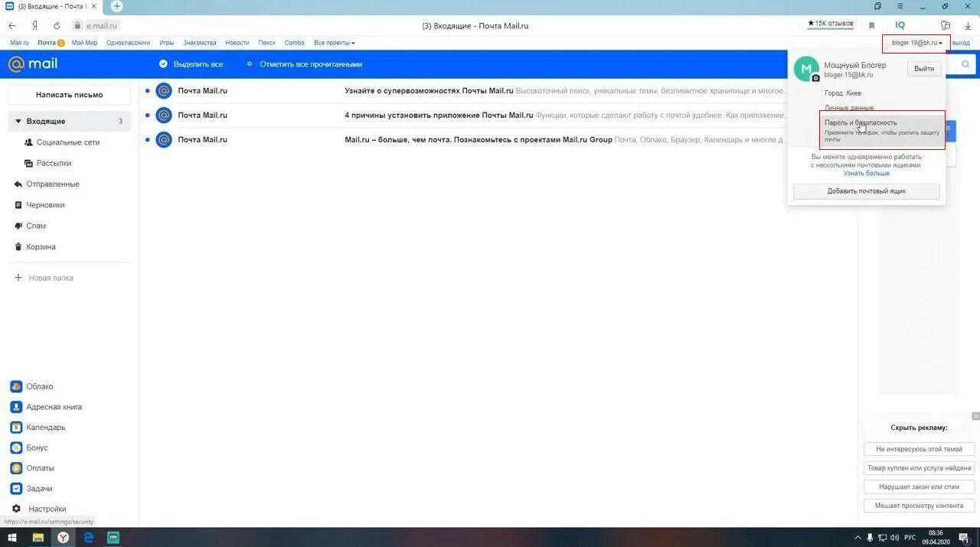Image resolution: width=980 pixels, height=547 pixels.
Task: Click Выделить все to select all
Action: click(x=191, y=64)
